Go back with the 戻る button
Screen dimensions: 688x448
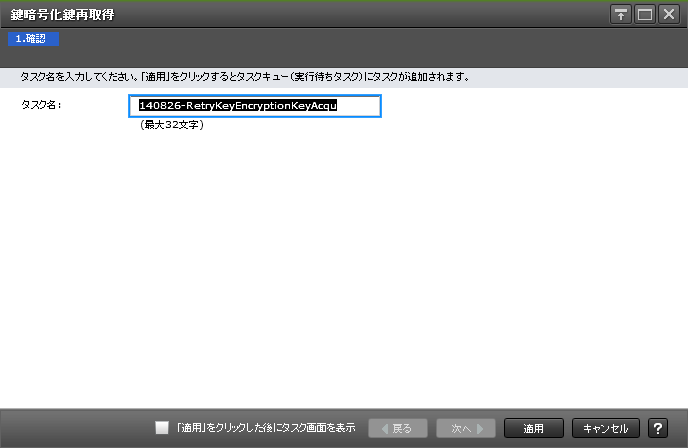click(x=398, y=428)
